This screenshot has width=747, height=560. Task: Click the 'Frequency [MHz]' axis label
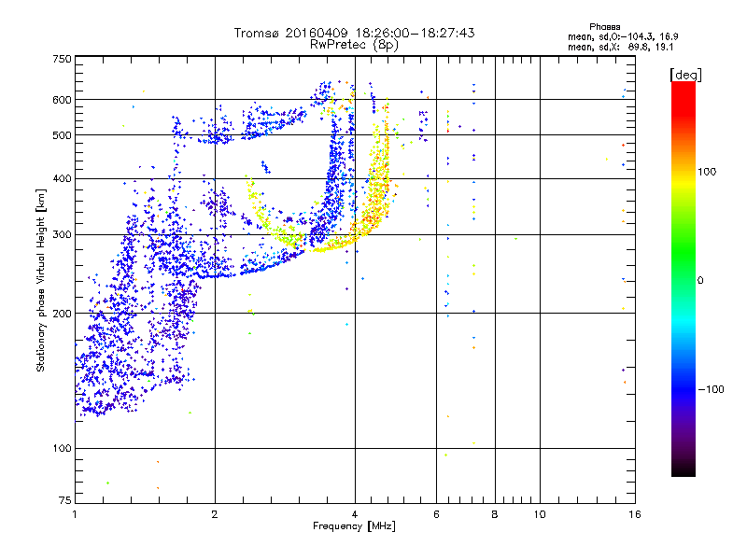click(x=354, y=526)
